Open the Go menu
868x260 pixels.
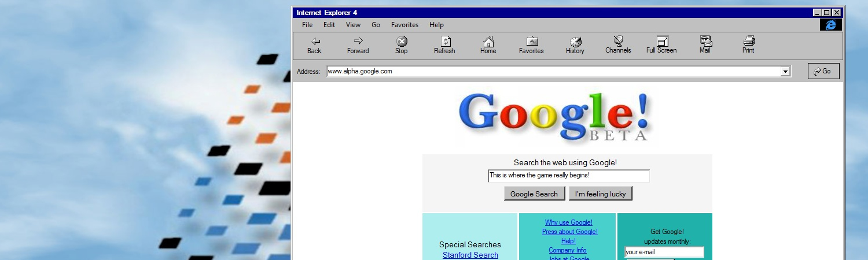[376, 25]
